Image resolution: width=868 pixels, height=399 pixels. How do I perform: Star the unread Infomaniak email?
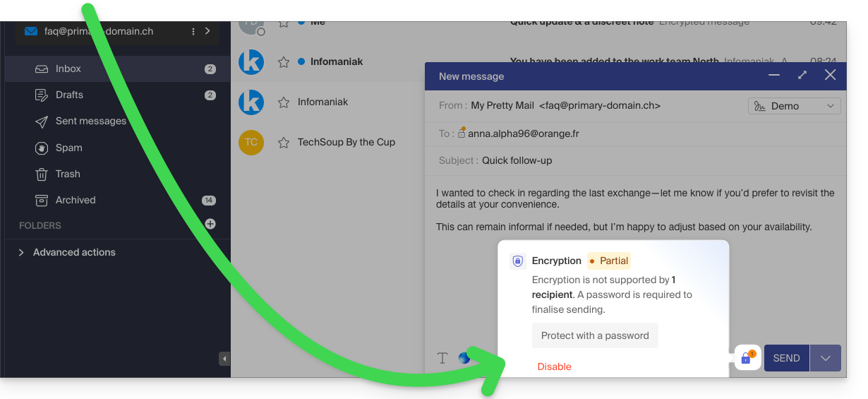[284, 62]
